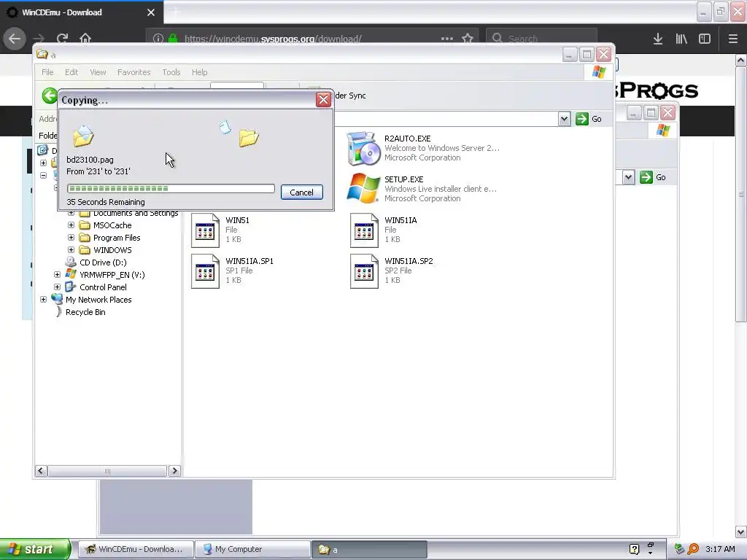Click the copying progress bar

click(171, 189)
